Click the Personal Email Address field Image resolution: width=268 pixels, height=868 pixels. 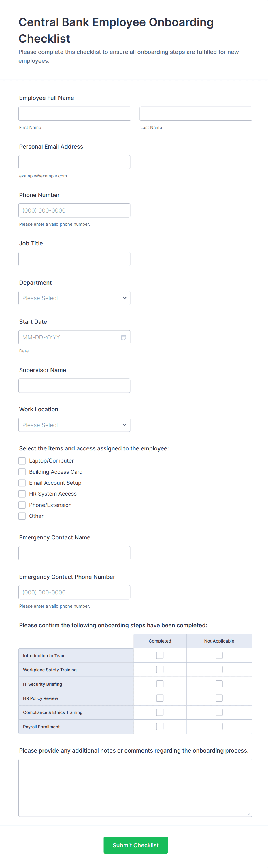74,162
